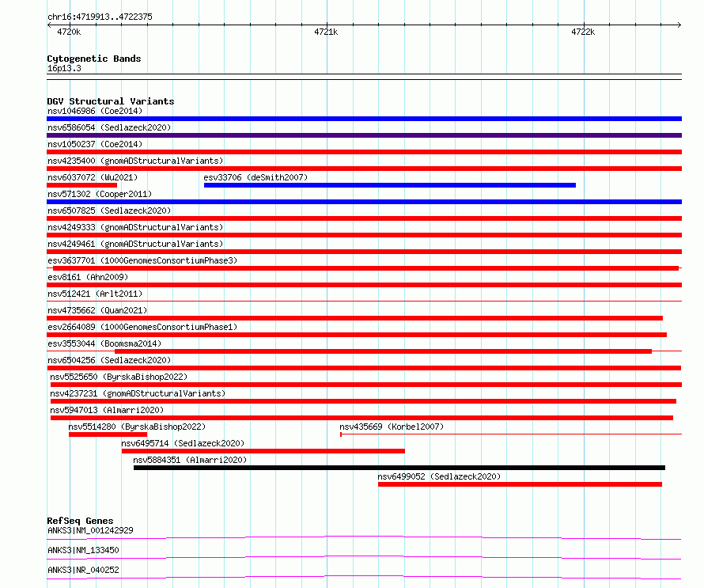Select the purple nsv6586054 variant bar

[364, 135]
